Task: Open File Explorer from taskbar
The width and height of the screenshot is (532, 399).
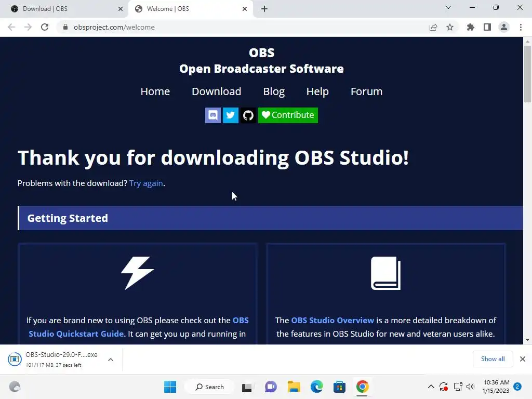Action: pyautogui.click(x=294, y=387)
